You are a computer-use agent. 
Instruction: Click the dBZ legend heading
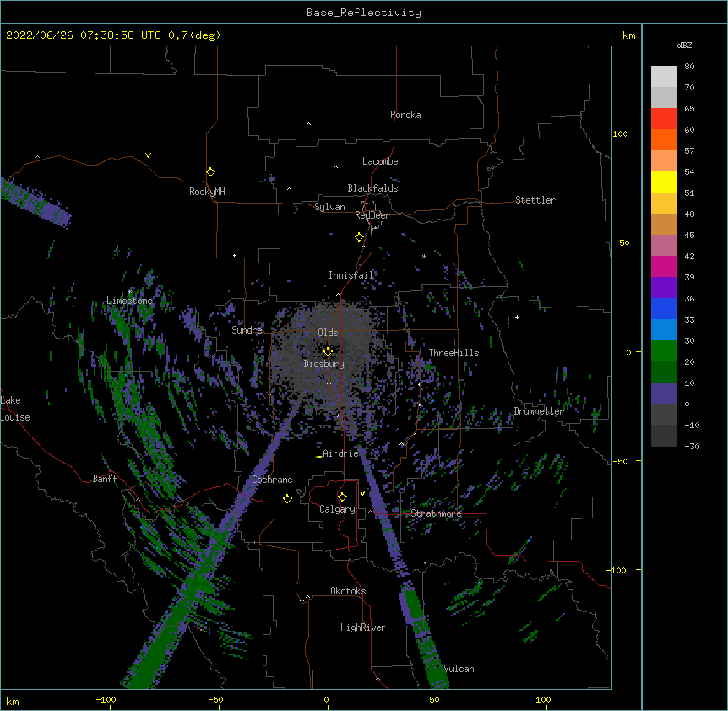pyautogui.click(x=684, y=45)
